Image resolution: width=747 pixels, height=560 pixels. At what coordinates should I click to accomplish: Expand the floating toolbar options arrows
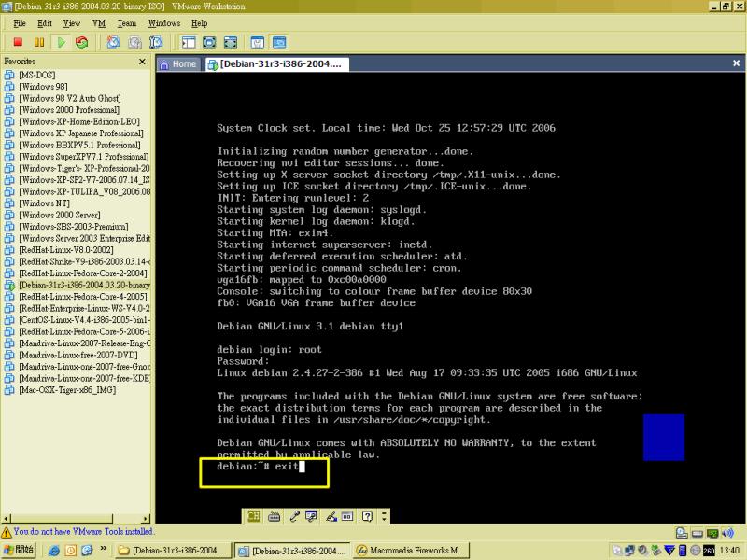pos(384,516)
